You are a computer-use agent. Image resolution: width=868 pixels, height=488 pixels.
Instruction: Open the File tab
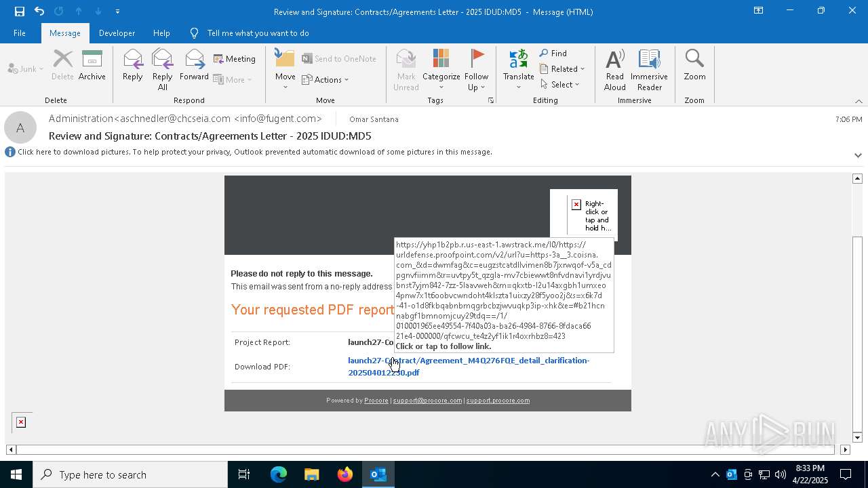tap(20, 33)
